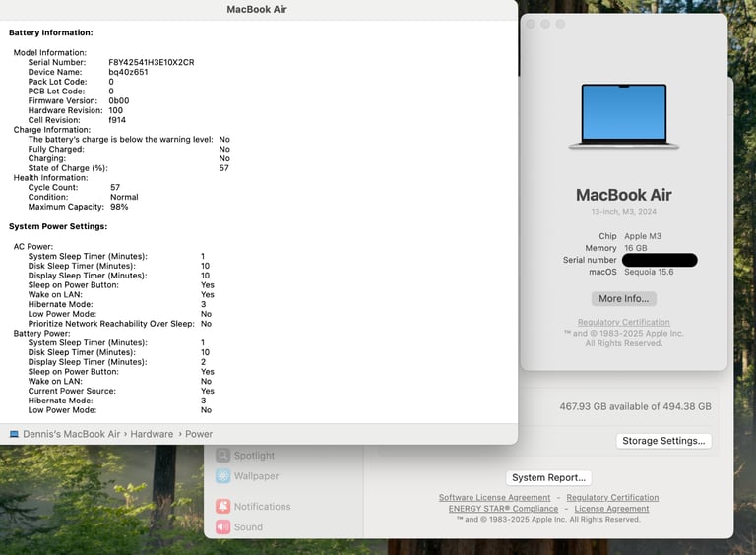This screenshot has height=555, width=756.
Task: Click Dennis's MacBook Air in path bar
Action: [x=71, y=434]
